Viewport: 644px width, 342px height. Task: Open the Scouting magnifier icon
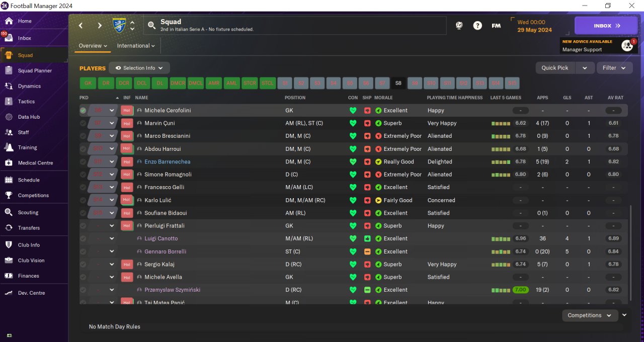[x=9, y=212]
